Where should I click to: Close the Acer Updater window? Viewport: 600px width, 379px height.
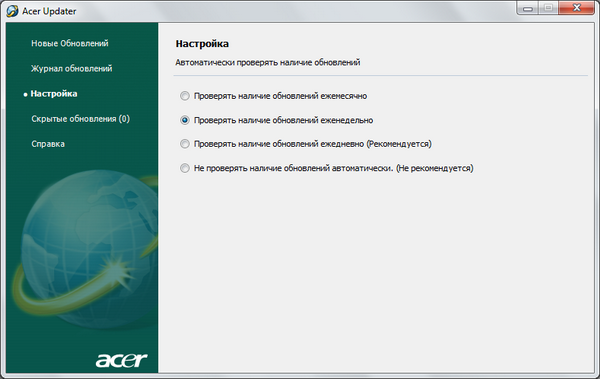(x=577, y=8)
